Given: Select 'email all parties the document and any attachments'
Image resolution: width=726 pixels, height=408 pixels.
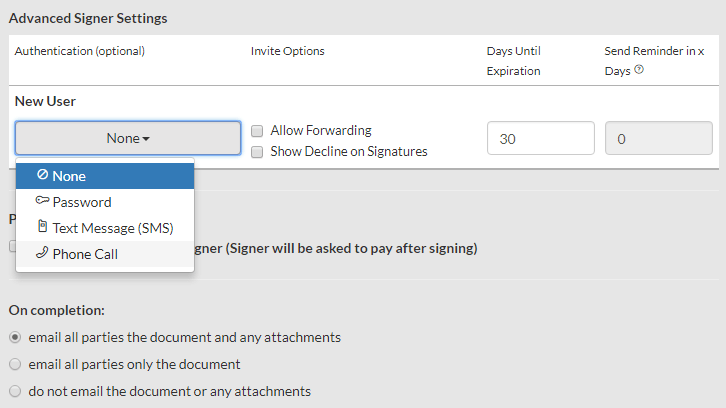Looking at the screenshot, I should (x=15, y=337).
